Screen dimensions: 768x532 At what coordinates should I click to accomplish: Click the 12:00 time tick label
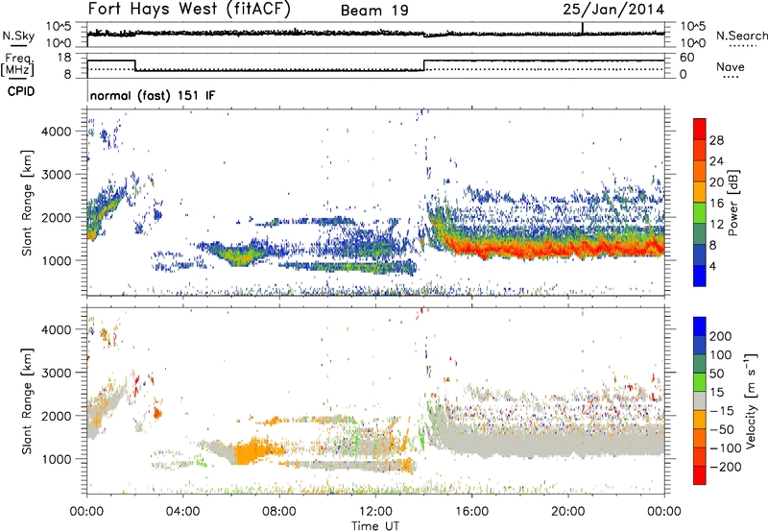[x=375, y=512]
